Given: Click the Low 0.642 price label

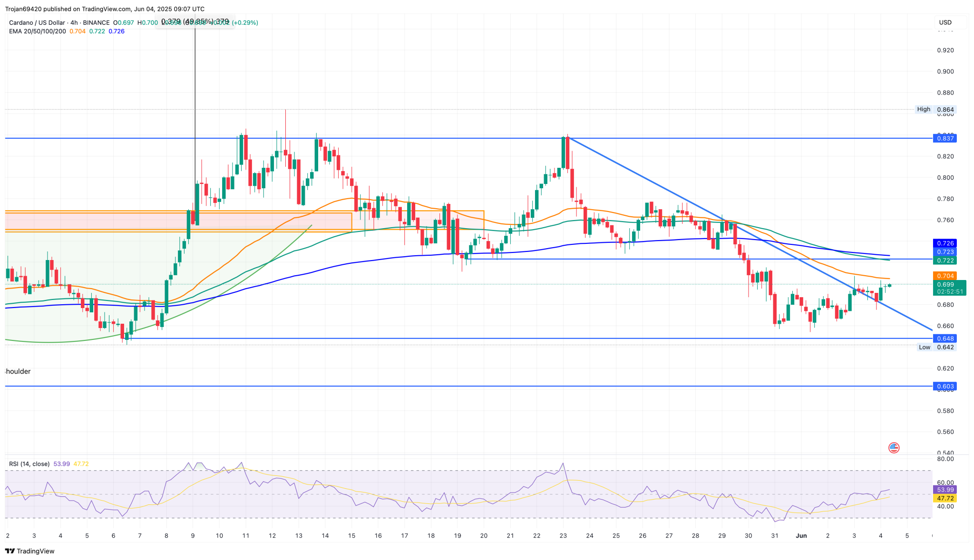Looking at the screenshot, I should point(935,347).
